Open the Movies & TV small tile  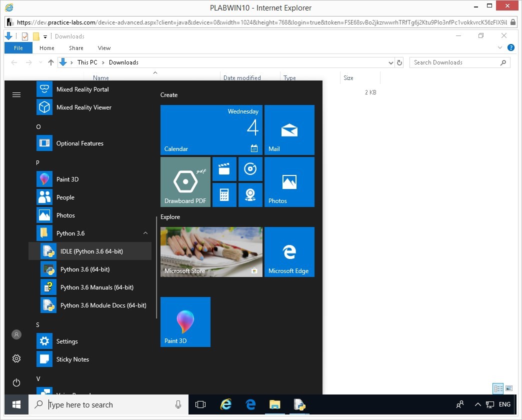pos(224,169)
